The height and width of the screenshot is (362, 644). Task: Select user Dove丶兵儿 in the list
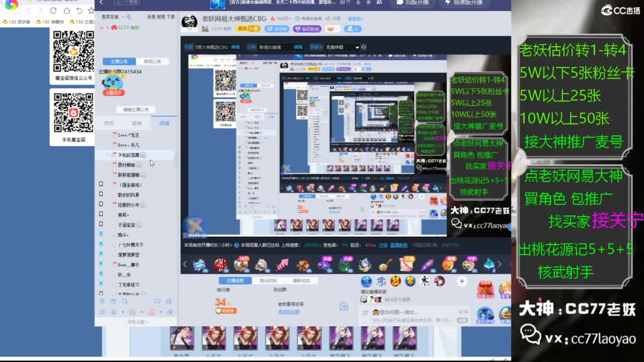click(128, 145)
